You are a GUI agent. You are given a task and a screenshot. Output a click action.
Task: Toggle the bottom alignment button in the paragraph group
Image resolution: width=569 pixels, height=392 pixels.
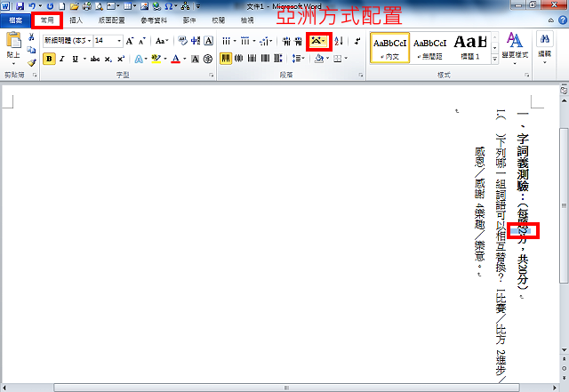coord(252,58)
